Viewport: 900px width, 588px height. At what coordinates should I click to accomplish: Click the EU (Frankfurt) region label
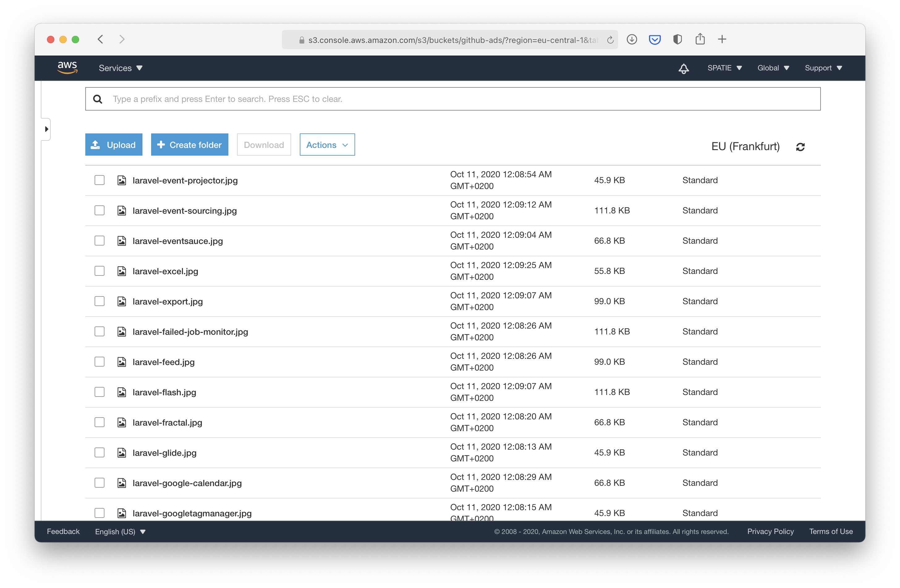point(745,147)
